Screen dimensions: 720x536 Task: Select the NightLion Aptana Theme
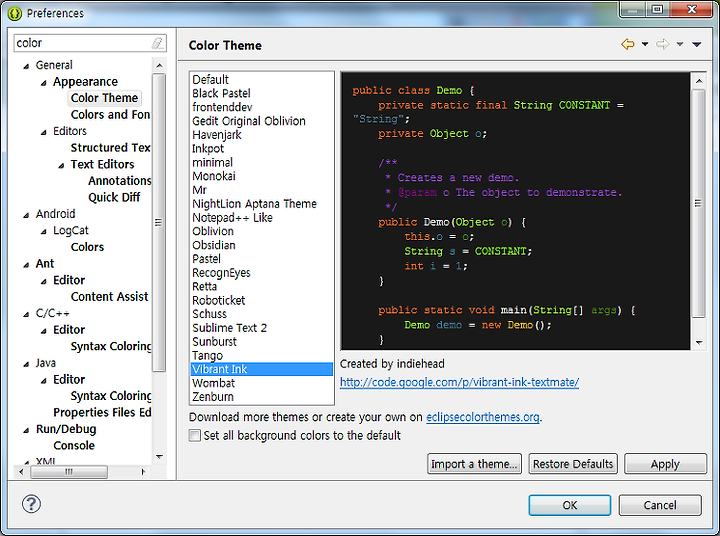[x=262, y=203]
